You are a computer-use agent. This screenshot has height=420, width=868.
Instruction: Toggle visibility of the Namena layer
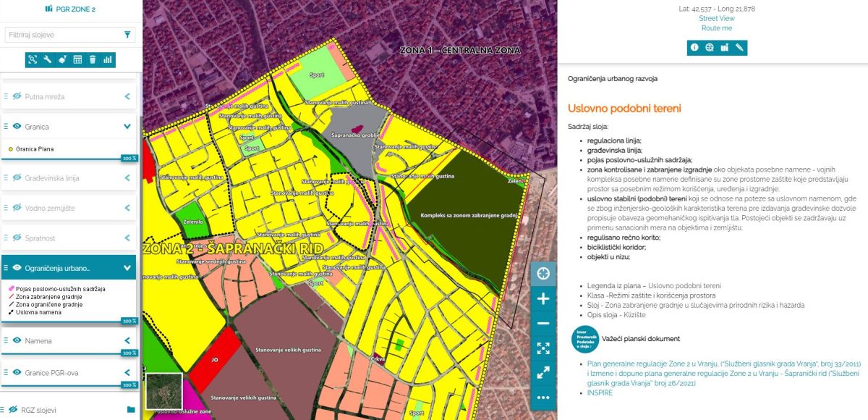coord(17,340)
